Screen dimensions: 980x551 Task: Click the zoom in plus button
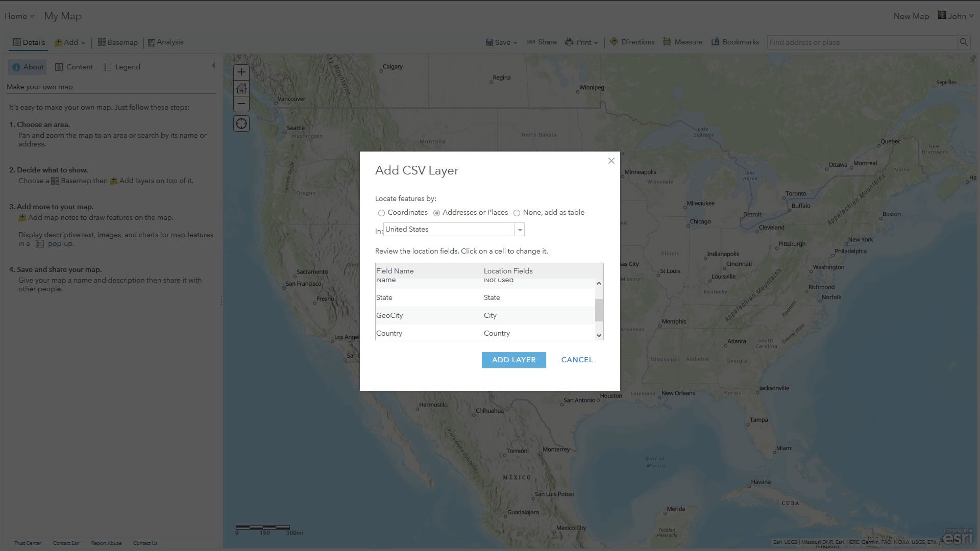click(241, 72)
